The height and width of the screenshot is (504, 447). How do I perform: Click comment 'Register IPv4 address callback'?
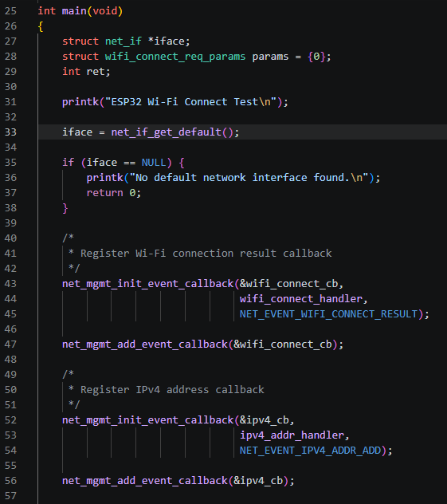click(172, 390)
